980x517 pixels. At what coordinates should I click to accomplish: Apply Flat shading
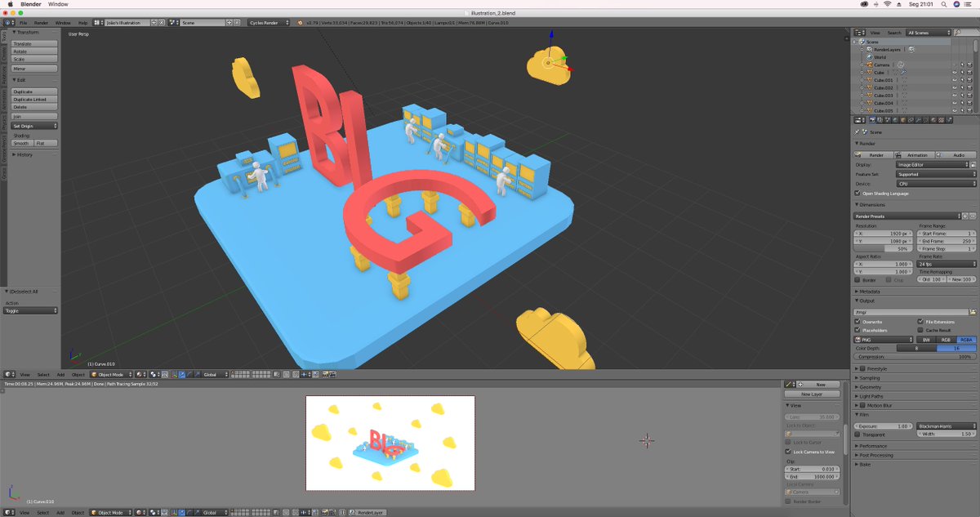coord(46,143)
